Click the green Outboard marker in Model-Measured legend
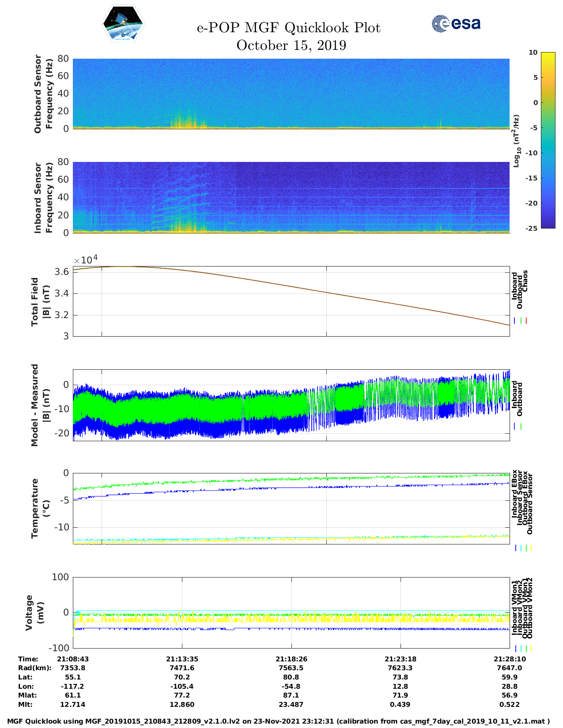Image resolution: width=563 pixels, height=728 pixels. tap(521, 427)
